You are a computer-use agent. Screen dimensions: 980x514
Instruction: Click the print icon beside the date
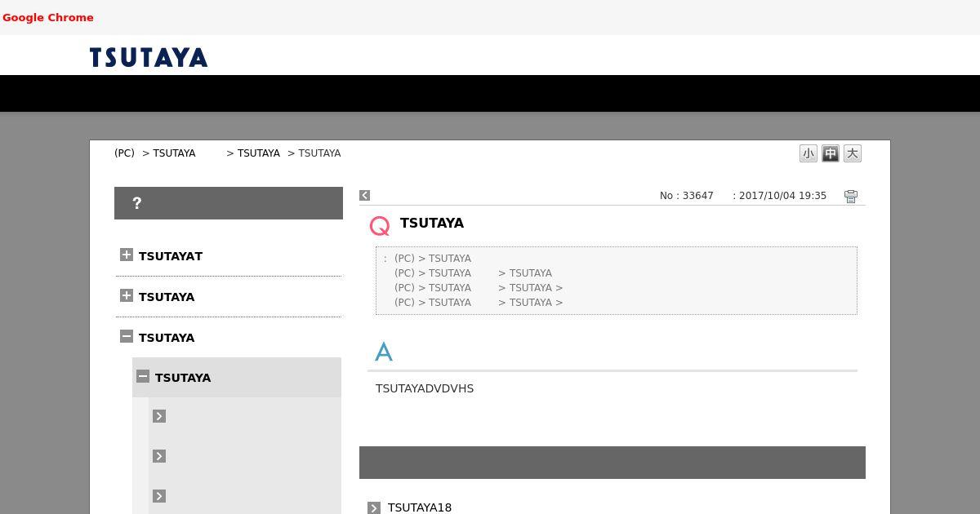click(851, 196)
